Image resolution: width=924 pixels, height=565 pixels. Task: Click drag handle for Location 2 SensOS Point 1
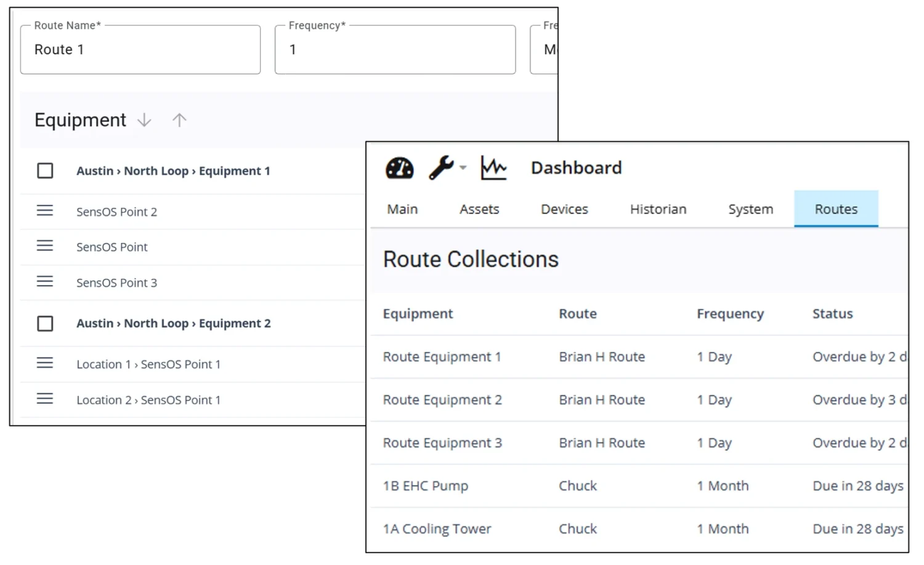pyautogui.click(x=45, y=399)
